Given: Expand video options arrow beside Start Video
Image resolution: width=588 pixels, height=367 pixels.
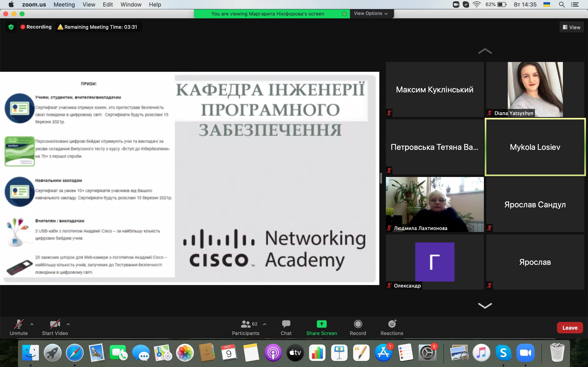Looking at the screenshot, I should click(68, 324).
